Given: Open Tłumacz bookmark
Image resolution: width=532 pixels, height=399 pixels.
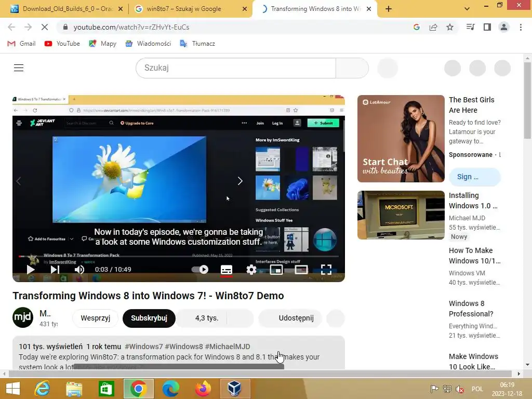Looking at the screenshot, I should [x=197, y=44].
